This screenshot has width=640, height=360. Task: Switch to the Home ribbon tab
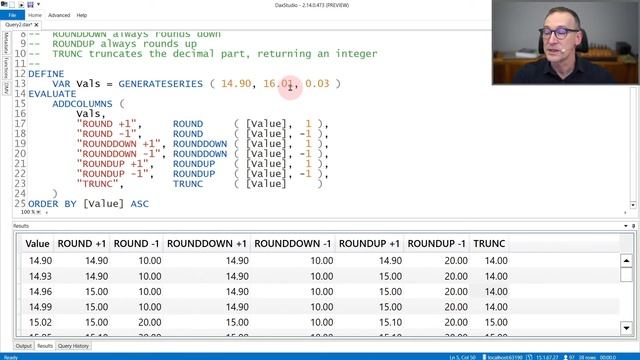click(x=35, y=15)
